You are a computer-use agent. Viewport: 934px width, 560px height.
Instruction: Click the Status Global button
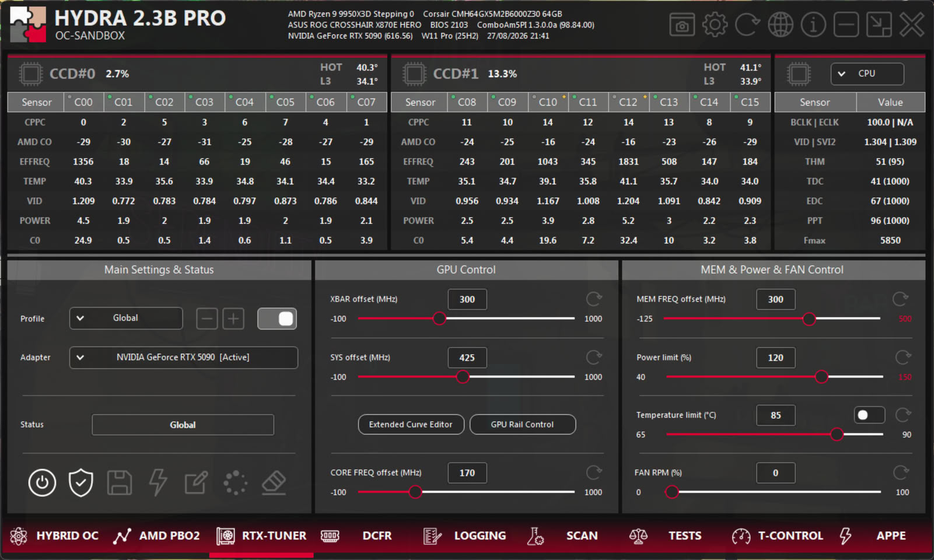coord(183,425)
